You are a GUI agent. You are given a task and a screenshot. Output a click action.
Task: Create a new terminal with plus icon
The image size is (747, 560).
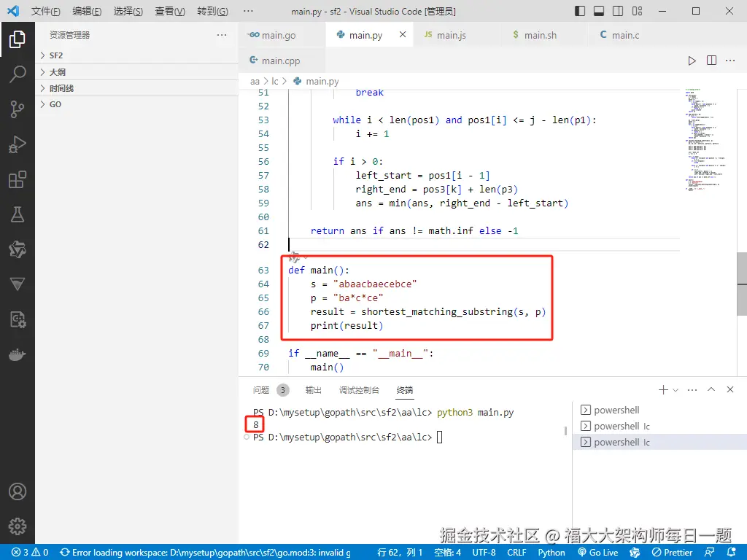[x=662, y=390]
